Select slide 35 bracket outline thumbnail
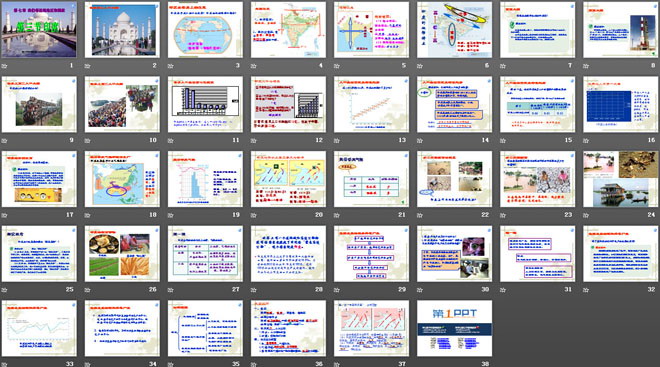Viewport: 660px width, 367px height. click(x=205, y=328)
